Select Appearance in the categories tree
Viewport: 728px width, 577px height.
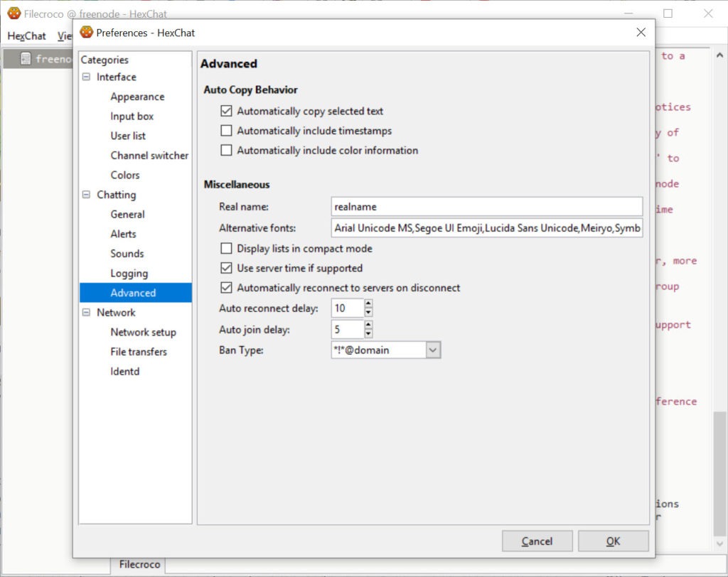pos(137,97)
